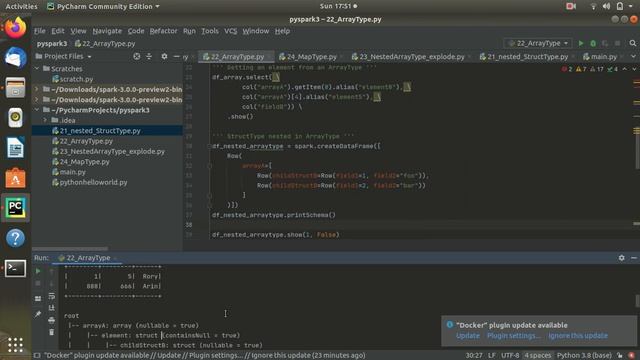Open the Tools menu
The height and width of the screenshot is (360, 640).
click(210, 31)
